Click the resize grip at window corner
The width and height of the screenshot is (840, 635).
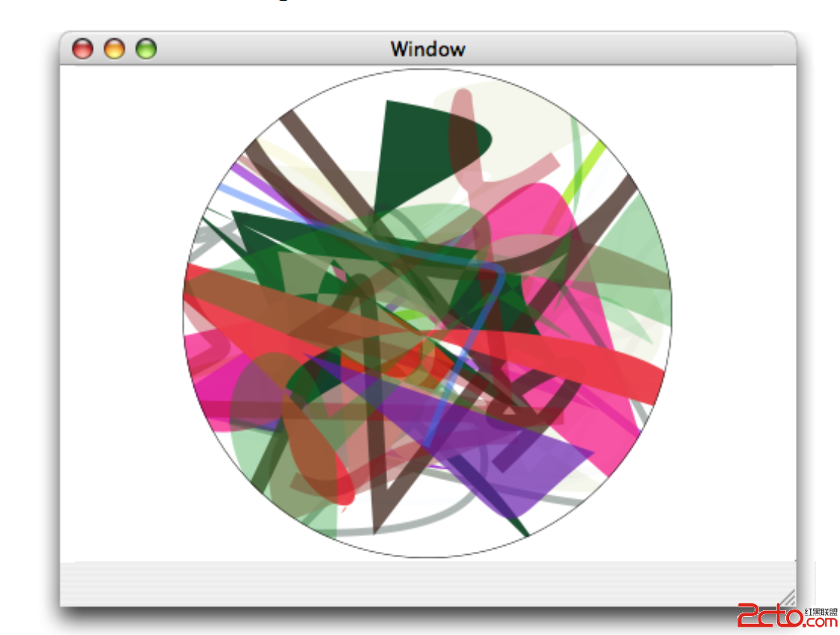(x=786, y=597)
